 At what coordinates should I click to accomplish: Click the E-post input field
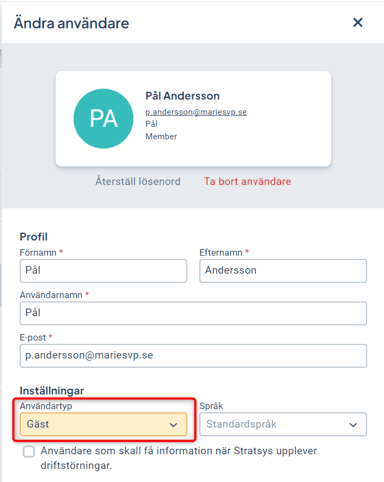[x=193, y=356]
